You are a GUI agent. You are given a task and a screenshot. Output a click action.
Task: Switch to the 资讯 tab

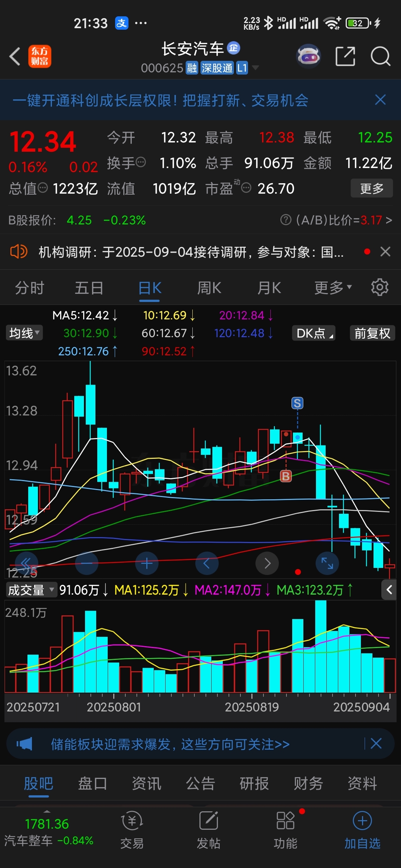147,784
